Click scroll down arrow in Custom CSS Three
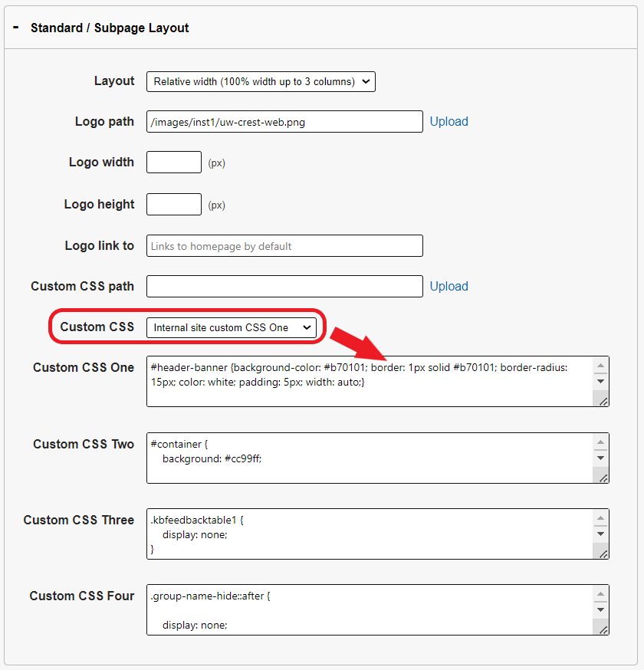The image size is (644, 670). coord(600,534)
